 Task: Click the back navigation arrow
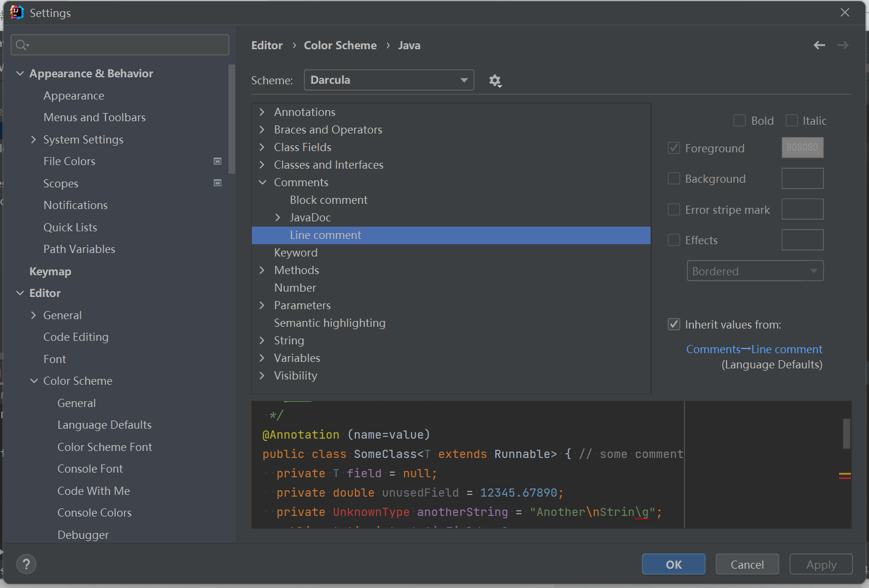tap(819, 45)
